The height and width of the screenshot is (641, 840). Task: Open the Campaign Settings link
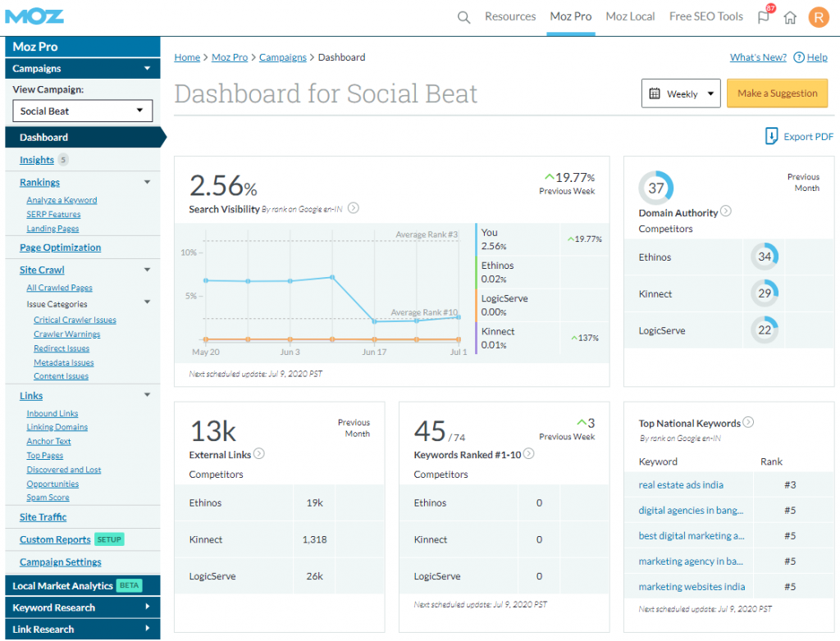click(61, 562)
